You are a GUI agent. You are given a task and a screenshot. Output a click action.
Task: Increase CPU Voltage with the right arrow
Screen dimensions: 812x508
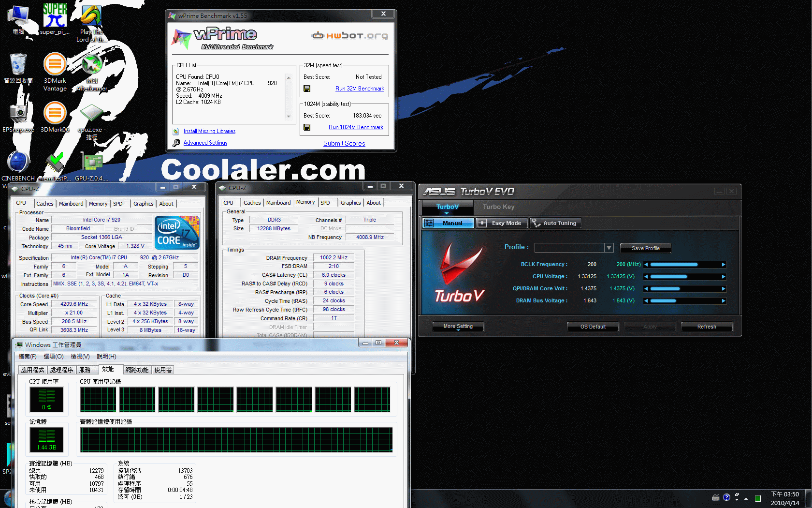[x=724, y=277]
